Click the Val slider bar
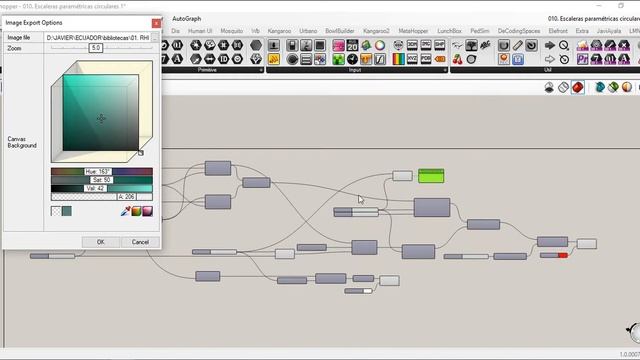 pos(102,189)
